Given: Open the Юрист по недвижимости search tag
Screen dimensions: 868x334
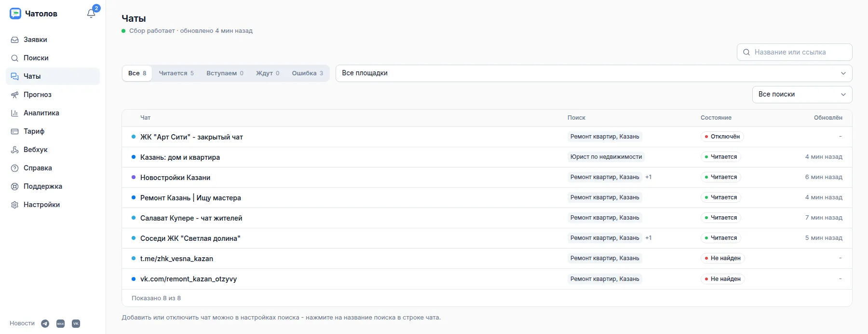Looking at the screenshot, I should [606, 157].
